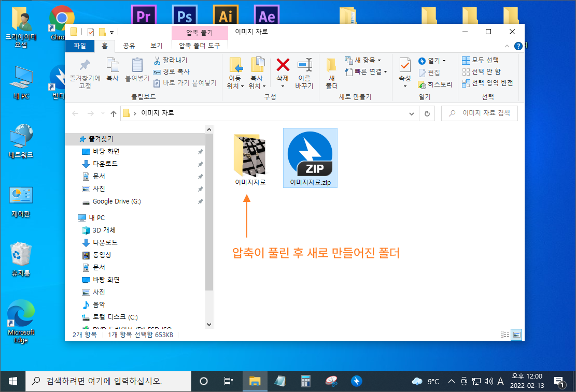This screenshot has height=392, width=576.
Task: Click the navigation pane scroll down arrow
Action: [209, 325]
